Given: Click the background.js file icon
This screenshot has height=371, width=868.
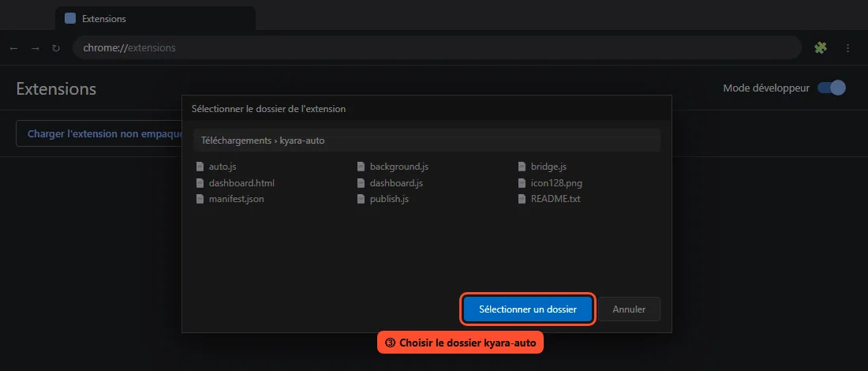Looking at the screenshot, I should pos(361,166).
